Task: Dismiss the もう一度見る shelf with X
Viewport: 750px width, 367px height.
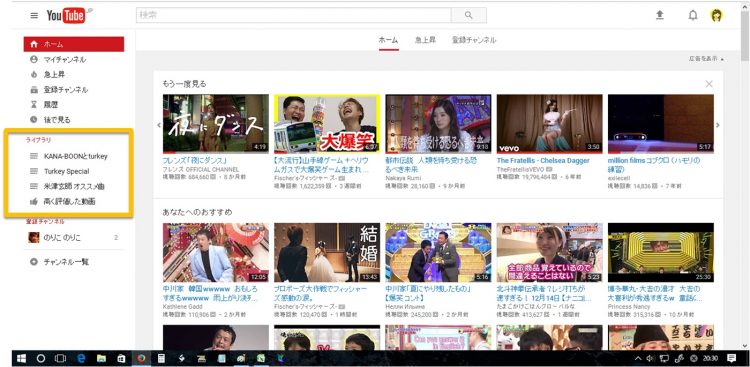Action: [709, 84]
